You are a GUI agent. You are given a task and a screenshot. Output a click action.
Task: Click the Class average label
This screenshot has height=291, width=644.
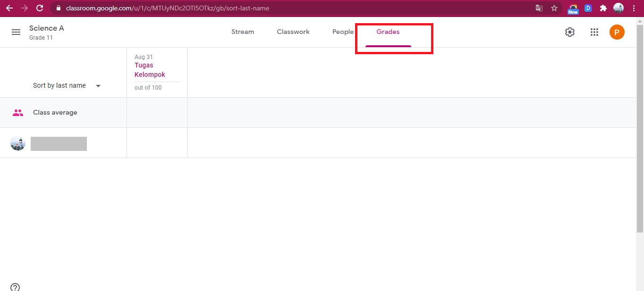click(x=55, y=113)
